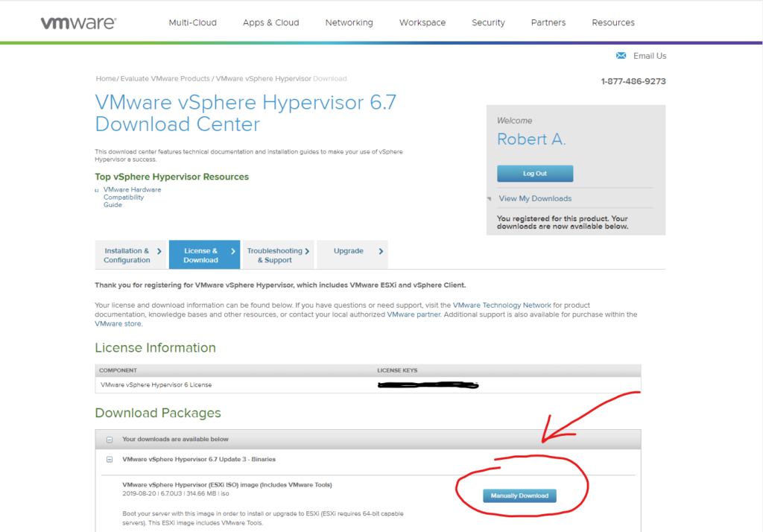Viewport: 763px width, 532px height.
Task: Click the chevron on the Installation & Configuration tab
Action: pos(159,251)
